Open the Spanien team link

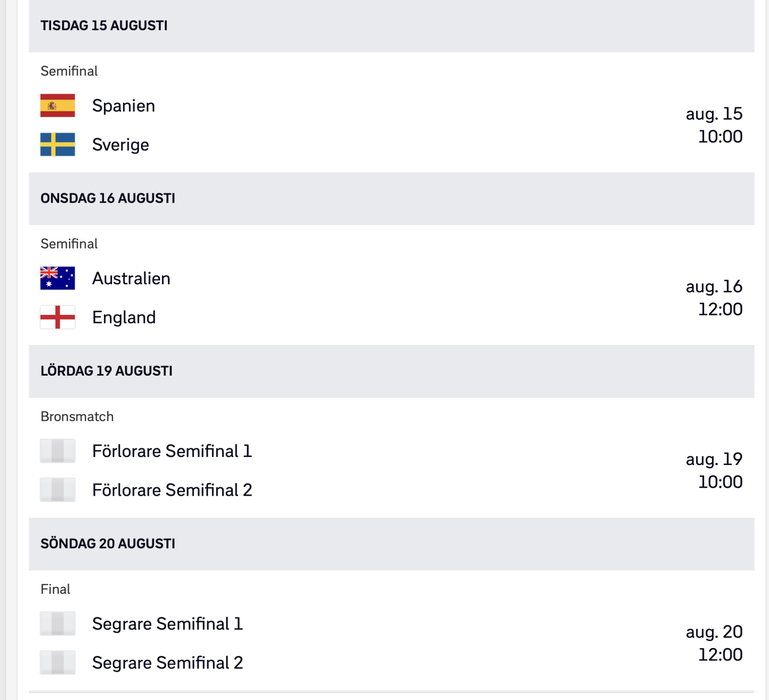(x=123, y=106)
